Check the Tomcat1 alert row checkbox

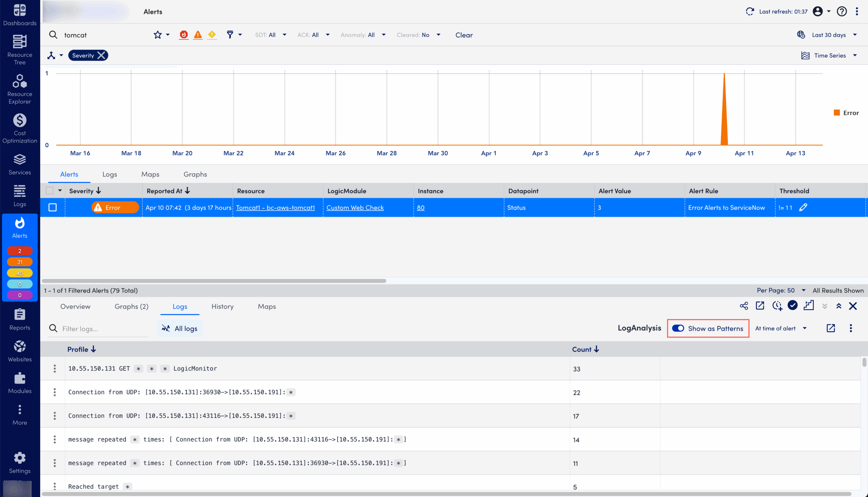52,207
